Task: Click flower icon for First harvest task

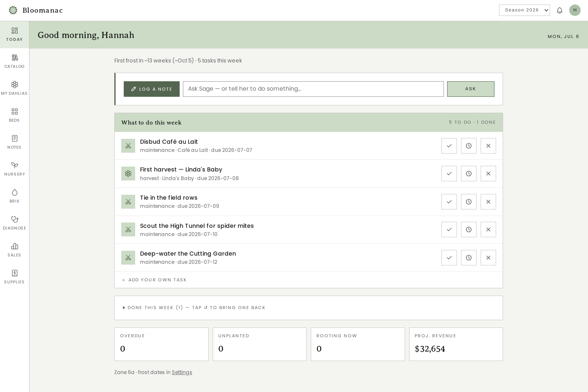Action: click(x=128, y=174)
